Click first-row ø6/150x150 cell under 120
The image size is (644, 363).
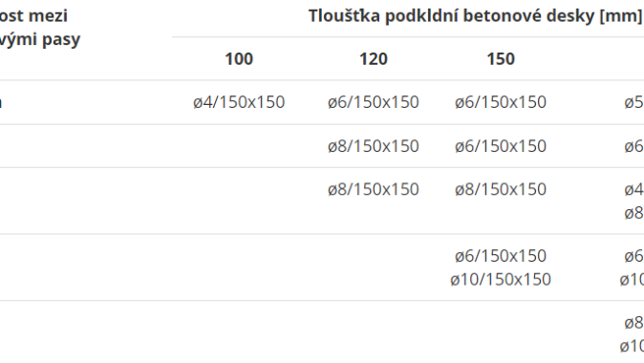pos(374,102)
